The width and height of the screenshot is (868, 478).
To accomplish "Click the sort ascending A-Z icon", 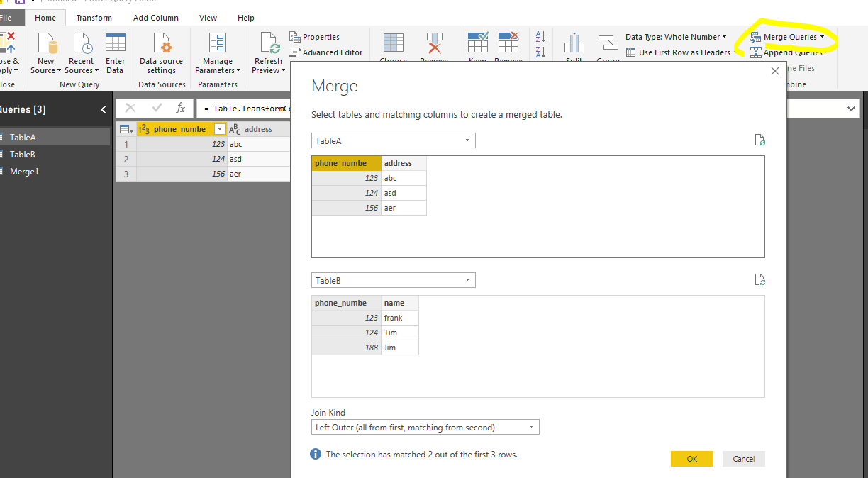I will tap(540, 37).
